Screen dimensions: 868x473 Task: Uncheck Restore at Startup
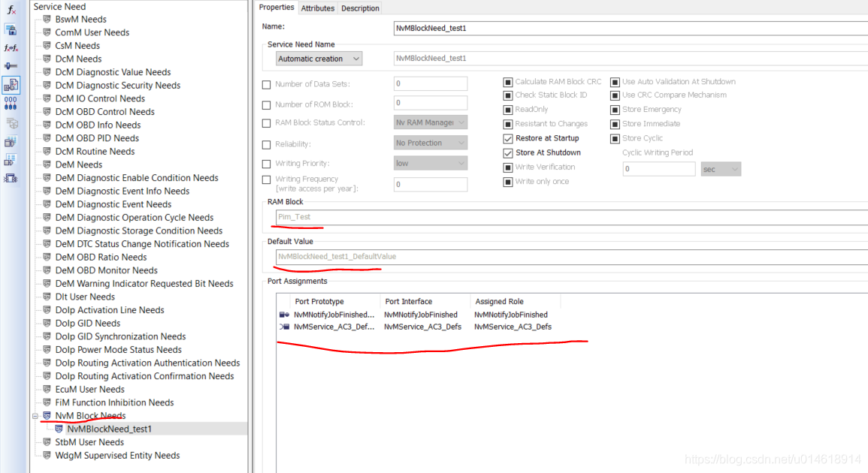pyautogui.click(x=507, y=138)
